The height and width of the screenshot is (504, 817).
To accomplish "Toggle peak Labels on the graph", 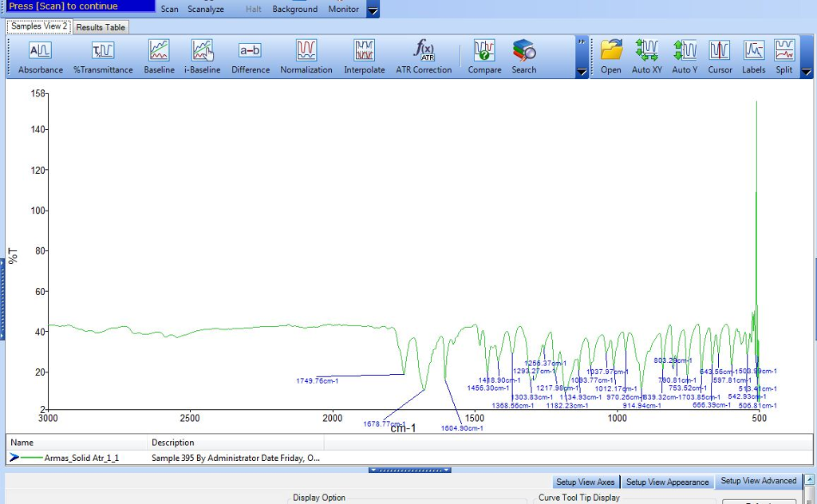I will click(x=753, y=57).
